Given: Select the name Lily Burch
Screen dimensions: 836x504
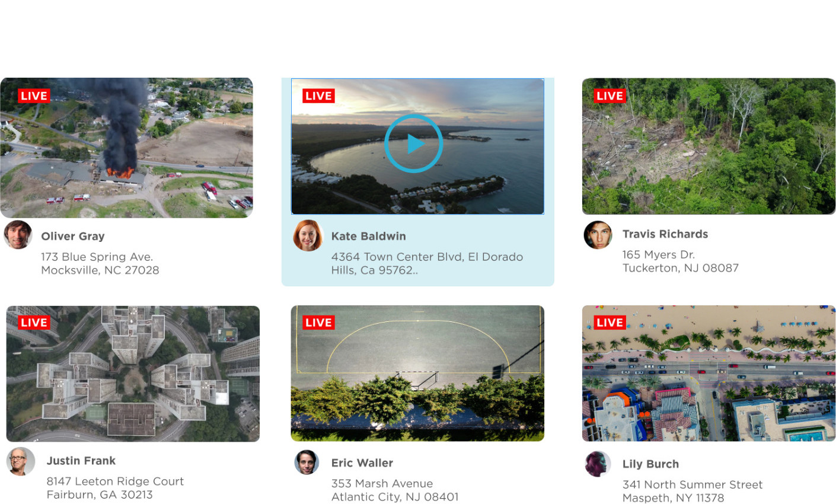Looking at the screenshot, I should pos(650,464).
